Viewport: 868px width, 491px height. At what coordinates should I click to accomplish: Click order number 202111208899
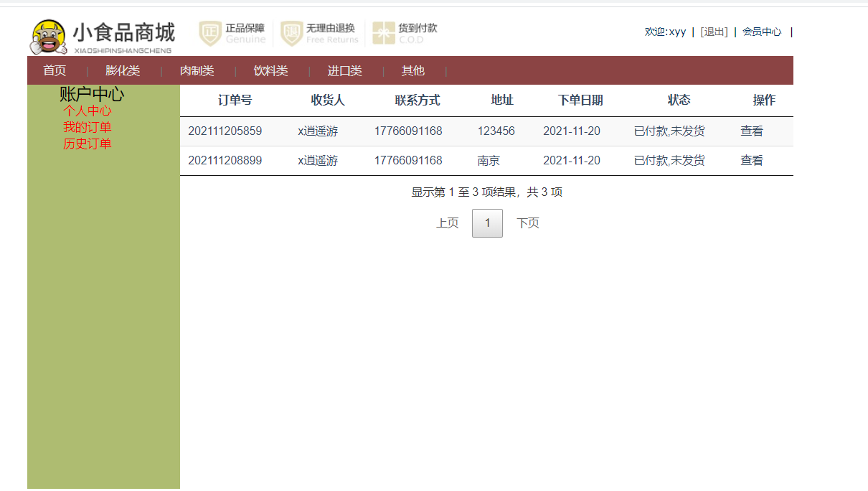pyautogui.click(x=225, y=161)
